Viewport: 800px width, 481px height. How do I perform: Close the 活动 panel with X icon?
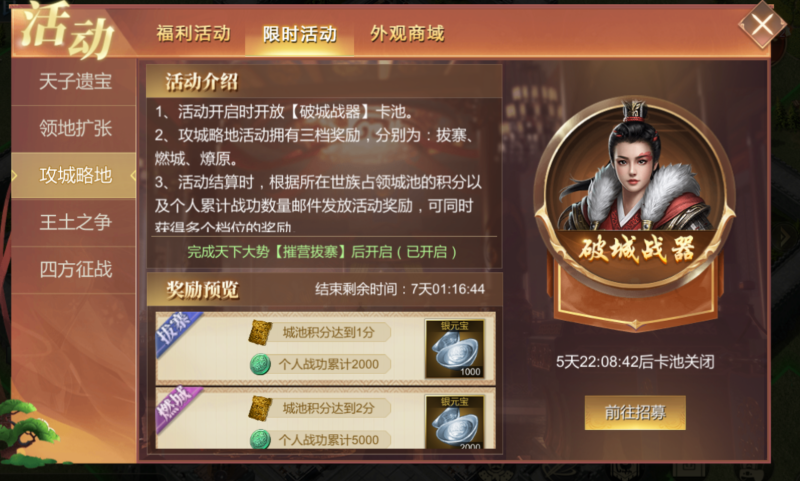click(x=762, y=24)
